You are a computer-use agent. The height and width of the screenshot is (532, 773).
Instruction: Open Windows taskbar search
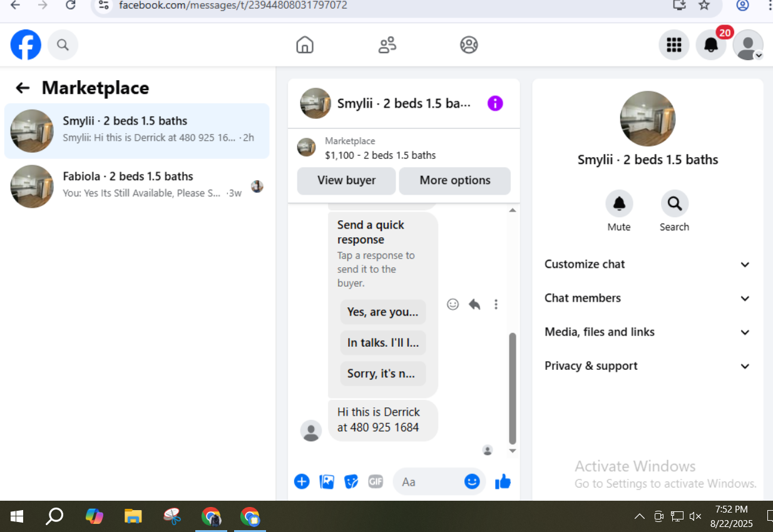(x=54, y=516)
